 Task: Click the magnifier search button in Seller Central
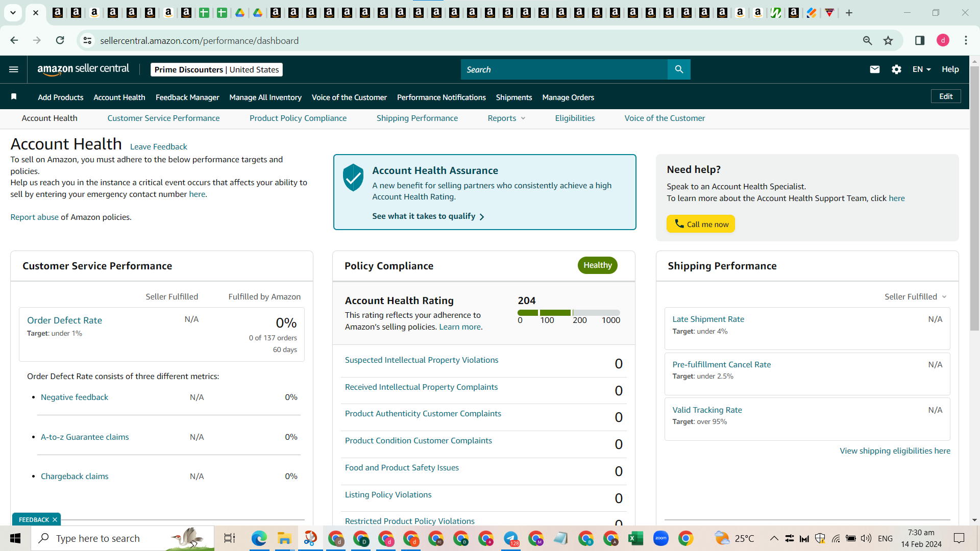tap(679, 69)
